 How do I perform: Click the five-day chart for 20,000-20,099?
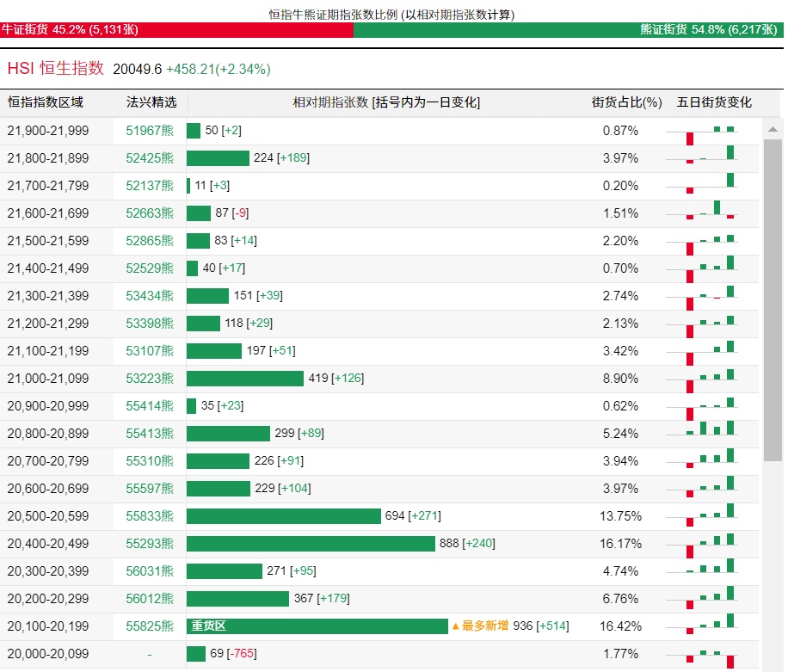pyautogui.click(x=702, y=658)
